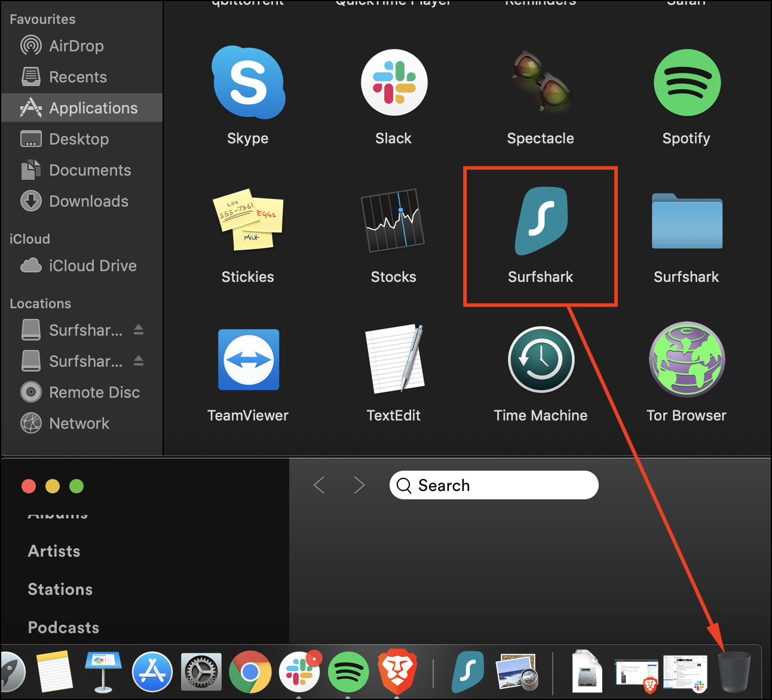Select the Spectacle glasses icon
Image resolution: width=772 pixels, height=700 pixels.
tap(541, 81)
